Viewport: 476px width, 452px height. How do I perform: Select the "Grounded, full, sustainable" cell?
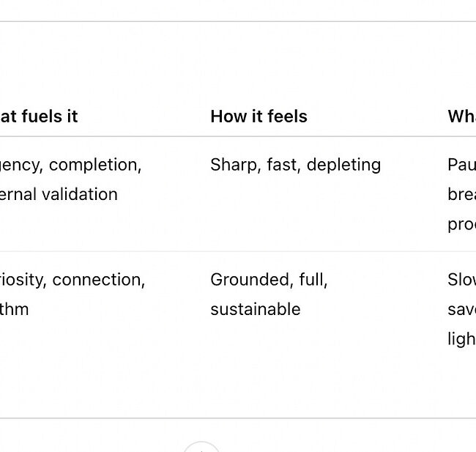[269, 294]
